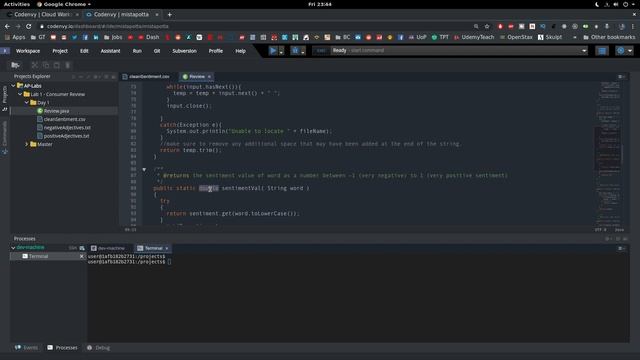Click the Chrome address bar URL
The height and width of the screenshot is (360, 640).
pyautogui.click(x=107, y=26)
